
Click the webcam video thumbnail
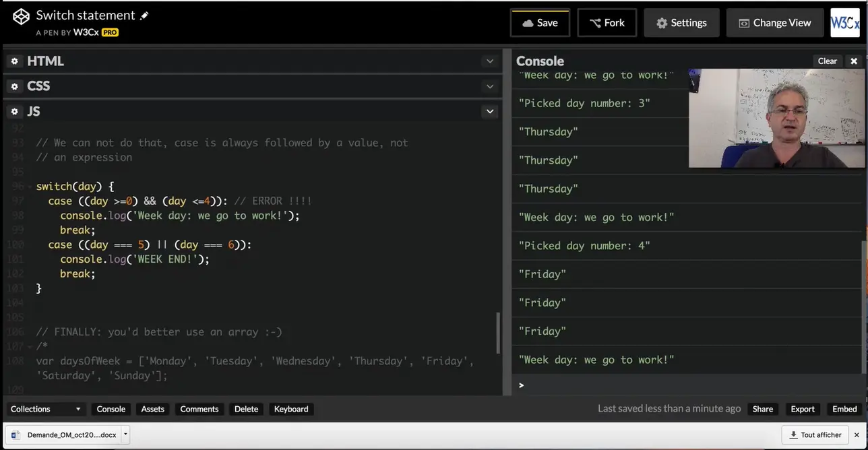pyautogui.click(x=776, y=118)
